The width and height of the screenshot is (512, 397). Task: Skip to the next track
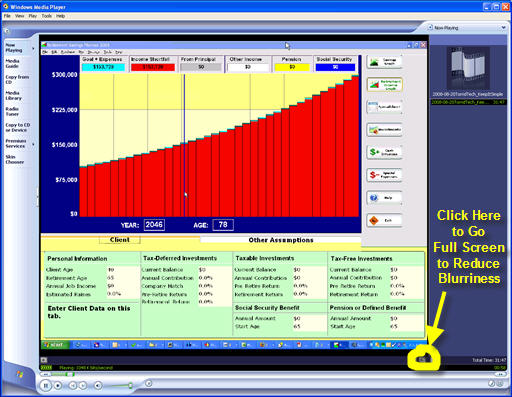[82, 386]
